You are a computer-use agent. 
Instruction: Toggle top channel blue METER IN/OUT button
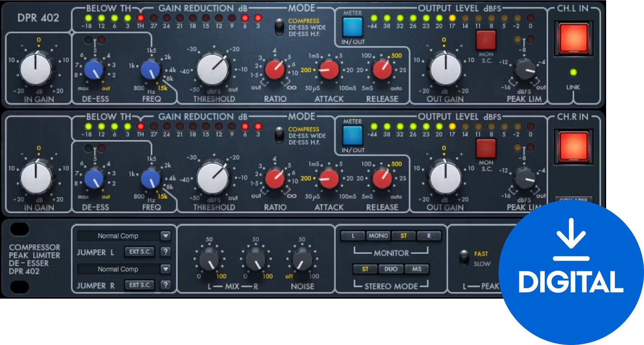353,26
